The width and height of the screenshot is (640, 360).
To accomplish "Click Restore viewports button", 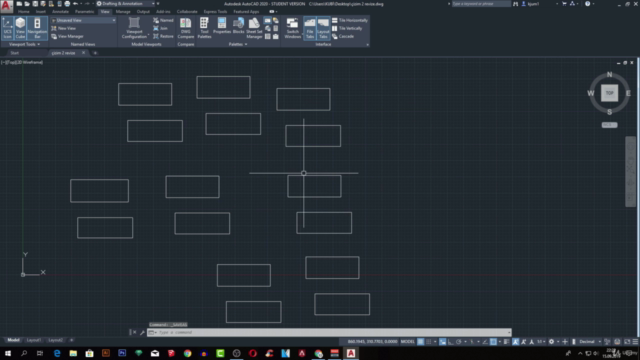I will [163, 36].
